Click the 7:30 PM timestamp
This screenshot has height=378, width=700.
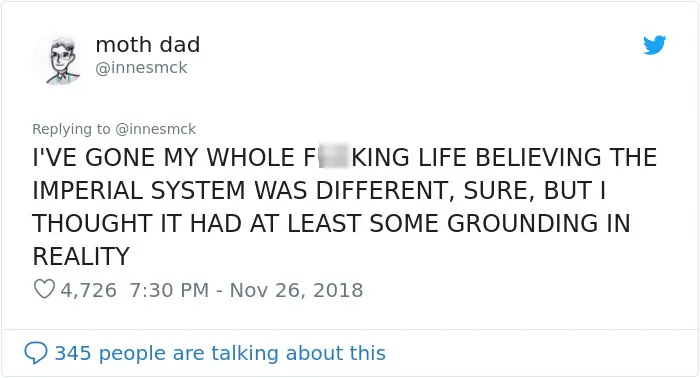tap(169, 290)
